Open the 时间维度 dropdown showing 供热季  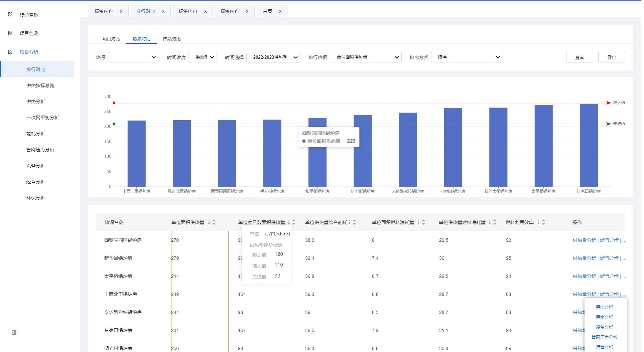203,57
